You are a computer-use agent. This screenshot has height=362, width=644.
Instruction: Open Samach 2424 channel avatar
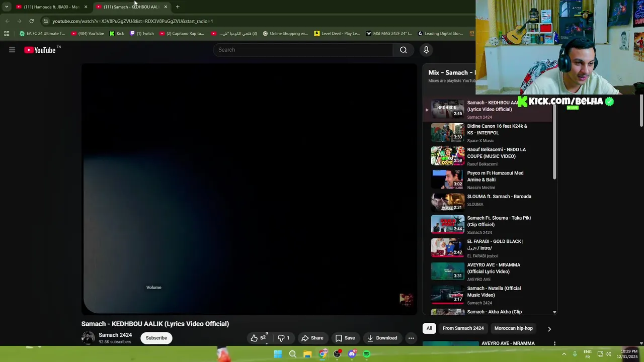tap(88, 338)
